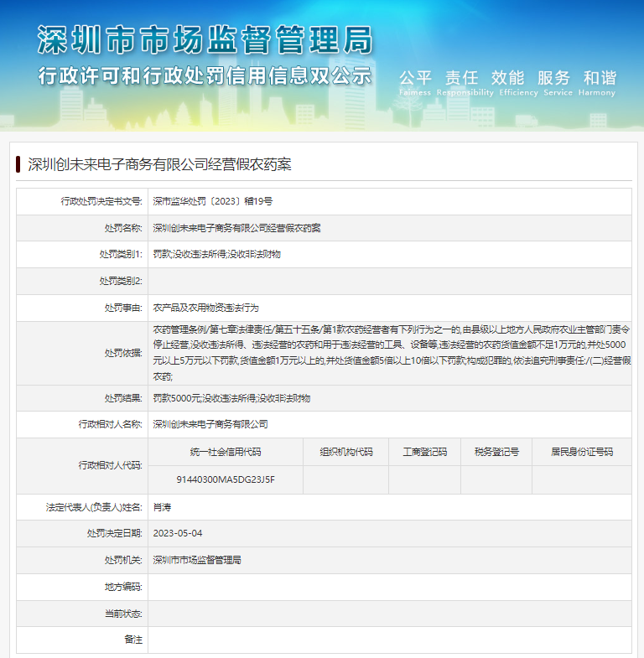This screenshot has height=658, width=644.
Task: Click the 行政相对人代码 label
Action: click(111, 465)
